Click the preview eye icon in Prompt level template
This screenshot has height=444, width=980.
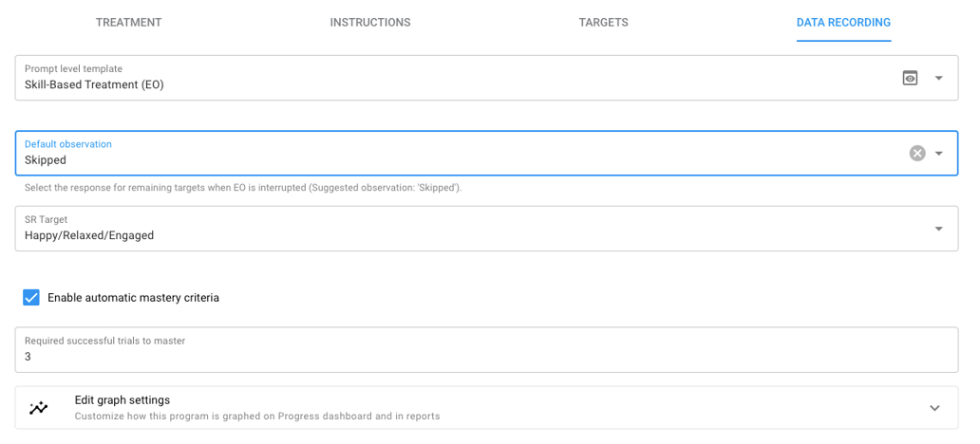[x=910, y=78]
